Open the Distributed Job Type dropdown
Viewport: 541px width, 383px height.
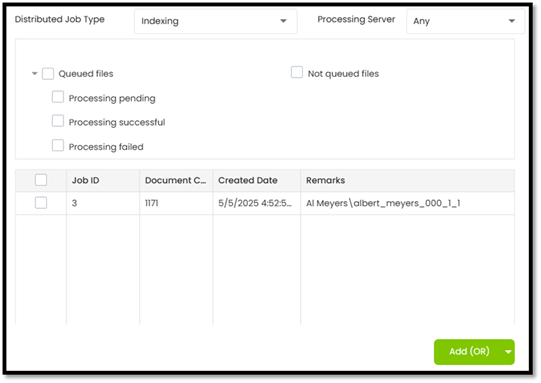pyautogui.click(x=215, y=21)
